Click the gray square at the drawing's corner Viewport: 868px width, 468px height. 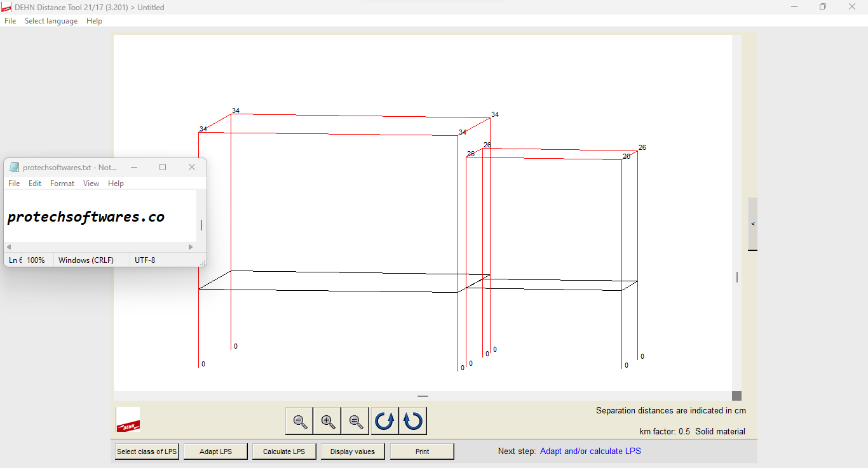coord(737,396)
